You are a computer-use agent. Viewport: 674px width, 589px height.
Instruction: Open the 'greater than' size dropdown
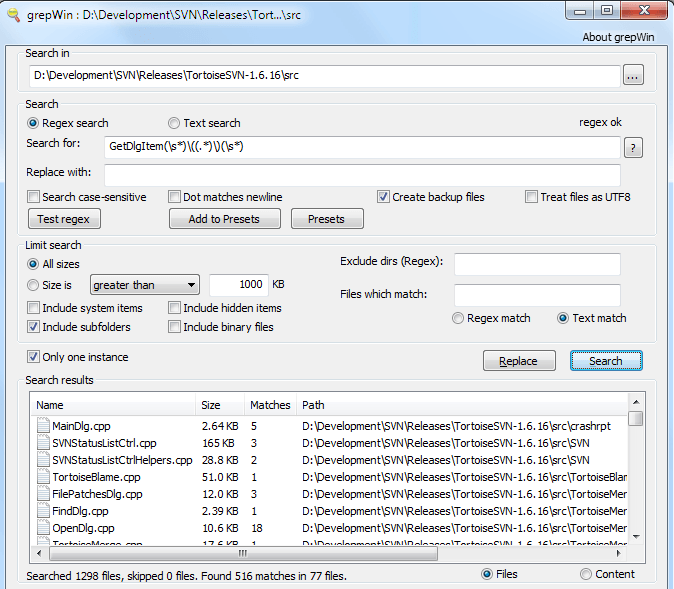[x=145, y=285]
